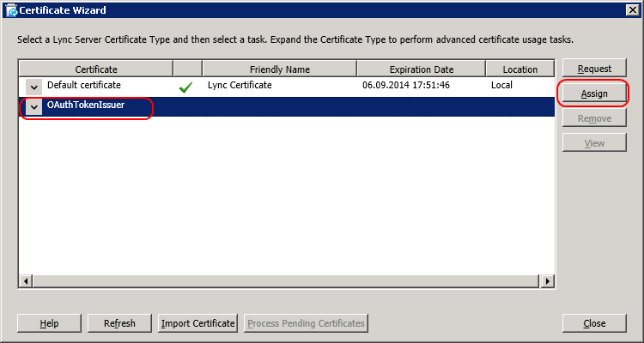Click the 'Lync Certificate' friendly name cell
The height and width of the screenshot is (343, 644).
(x=240, y=85)
